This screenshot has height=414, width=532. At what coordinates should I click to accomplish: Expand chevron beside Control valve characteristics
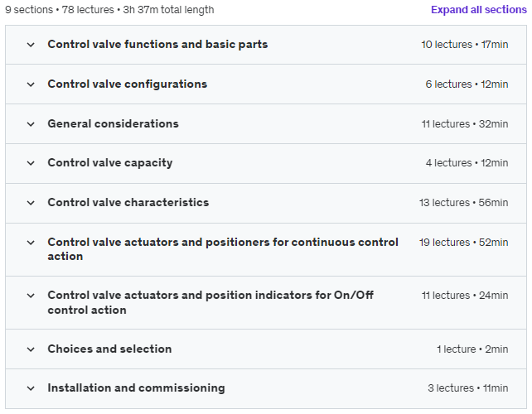[x=31, y=203]
